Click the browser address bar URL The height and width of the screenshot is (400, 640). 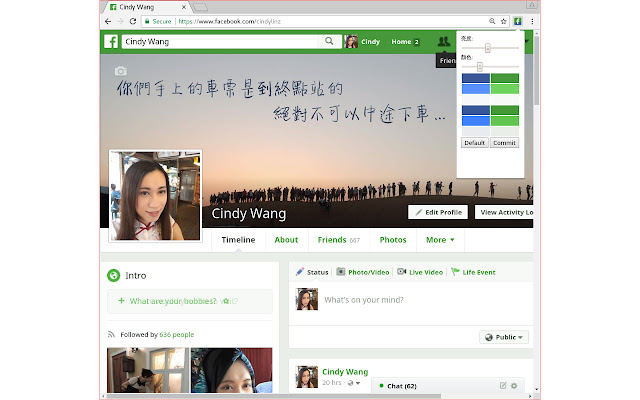[229, 21]
